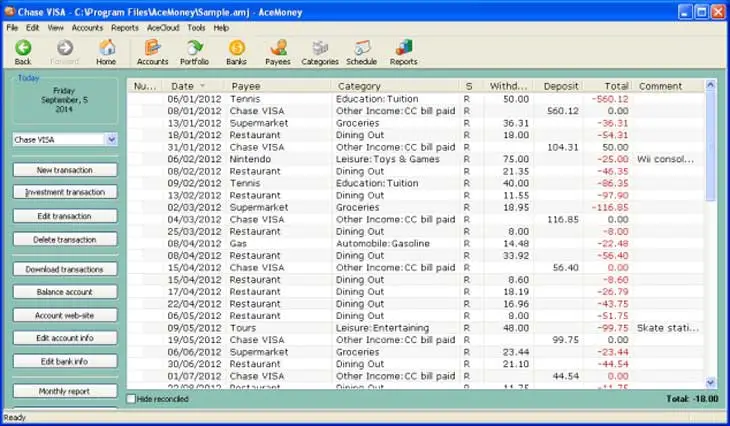The image size is (730, 426).
Task: Click 'Automobile:Gasoline' category cell
Action: (x=383, y=243)
